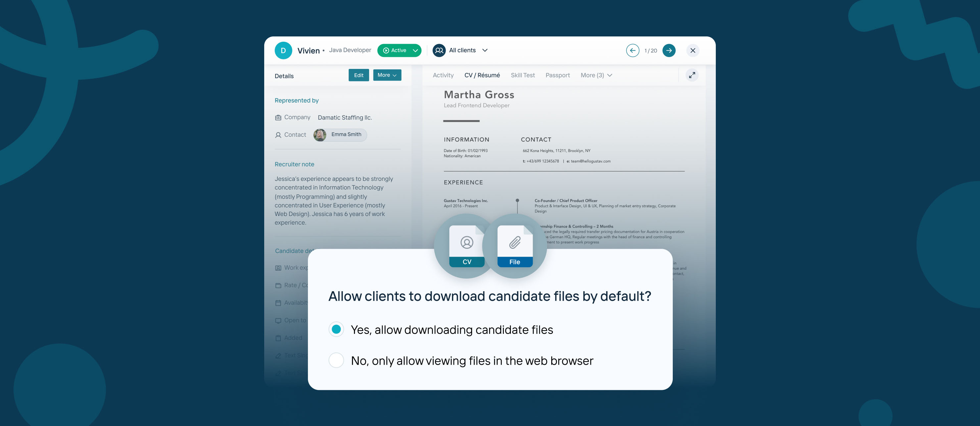Open the More (3) tabs dropdown
Image resolution: width=980 pixels, height=426 pixels.
[x=596, y=75]
